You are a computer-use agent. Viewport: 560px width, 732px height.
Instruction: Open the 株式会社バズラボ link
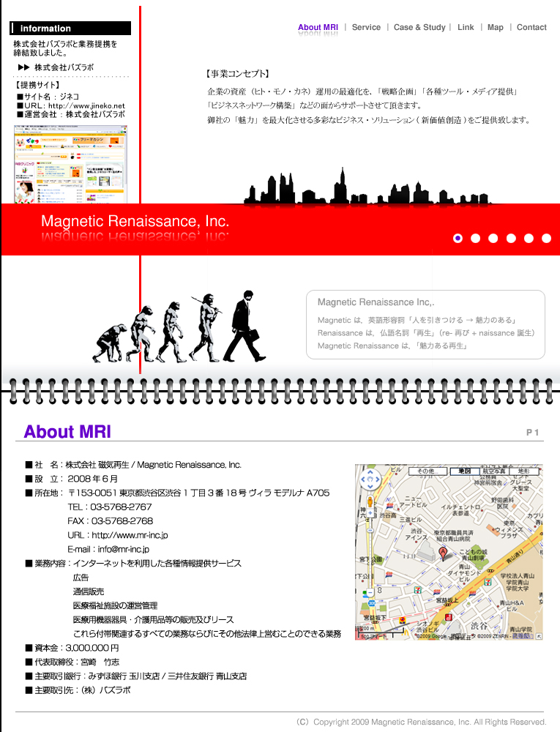coord(64,67)
